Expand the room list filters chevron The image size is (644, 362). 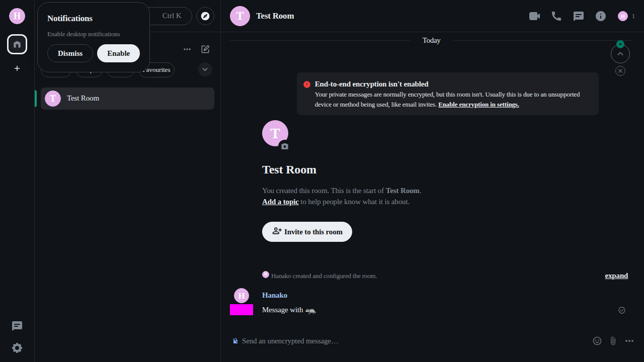pyautogui.click(x=205, y=69)
